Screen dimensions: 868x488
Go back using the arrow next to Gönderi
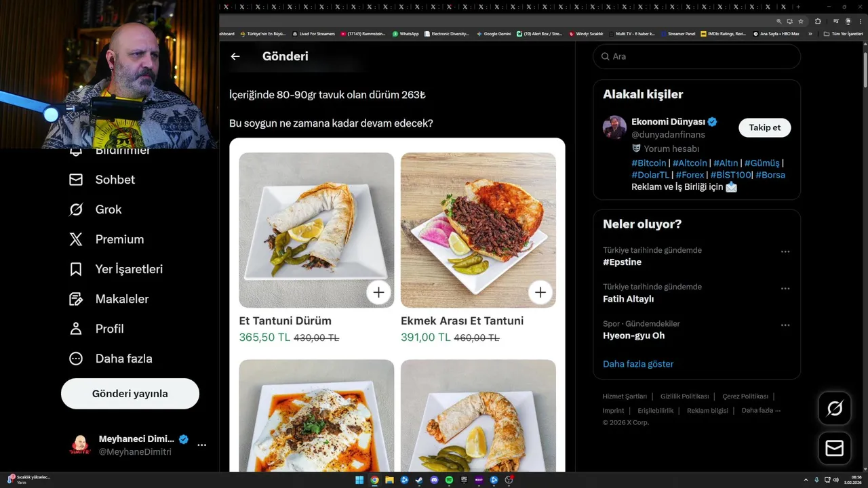tap(235, 56)
